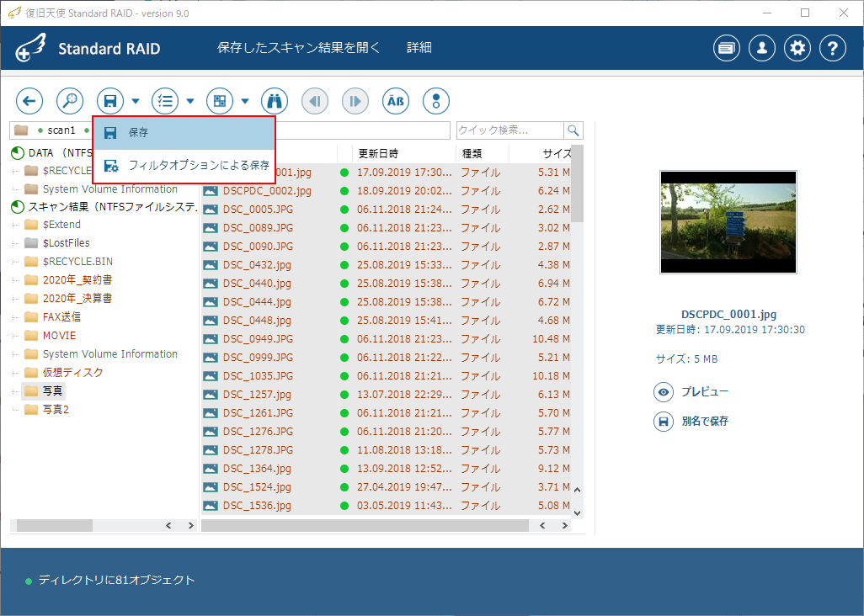Image resolution: width=864 pixels, height=616 pixels.
Task: Click the magnifier scan toolbar icon
Action: pyautogui.click(x=70, y=101)
